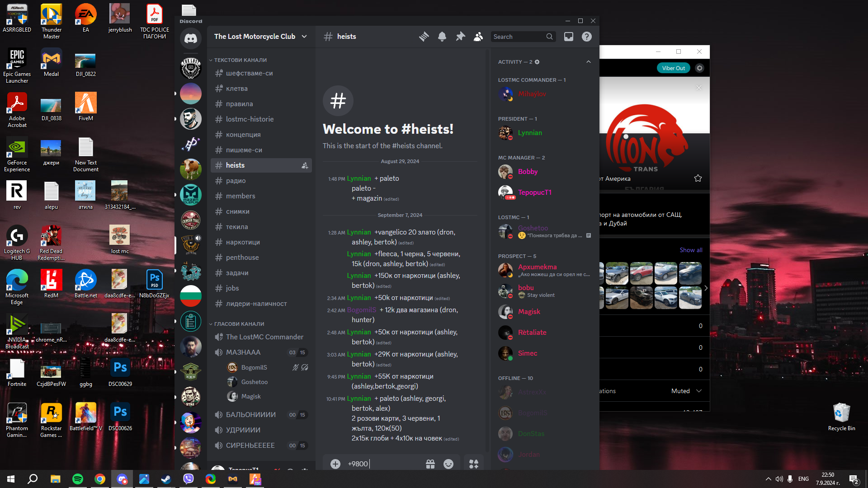868x488 pixels.
Task: Open gift picker in message bar
Action: click(x=430, y=464)
